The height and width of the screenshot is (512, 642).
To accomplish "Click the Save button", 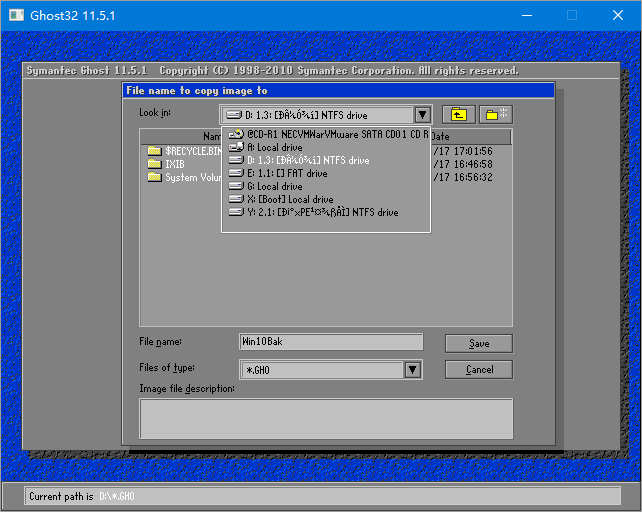I will coord(479,344).
